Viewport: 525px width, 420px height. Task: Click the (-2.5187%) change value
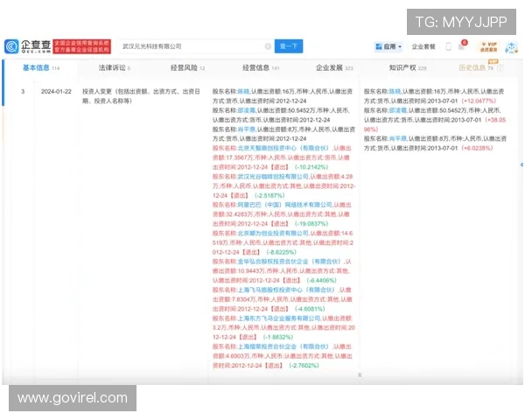[269, 195]
